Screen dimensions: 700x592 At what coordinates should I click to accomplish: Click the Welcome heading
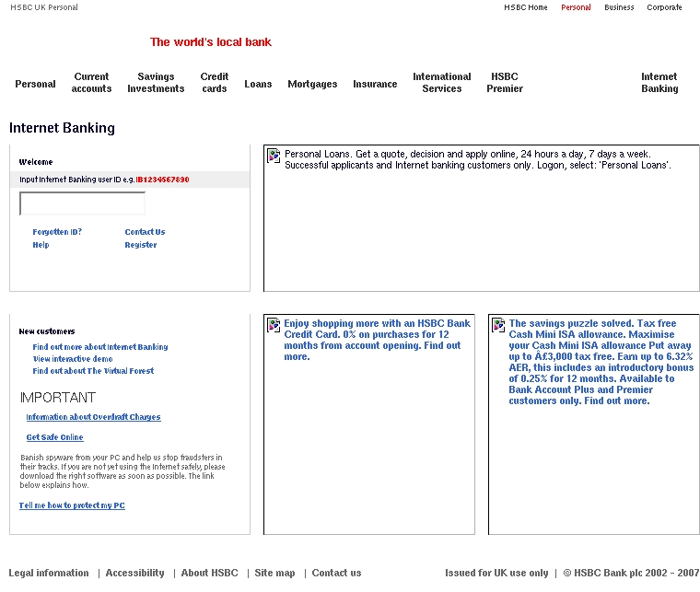[36, 162]
